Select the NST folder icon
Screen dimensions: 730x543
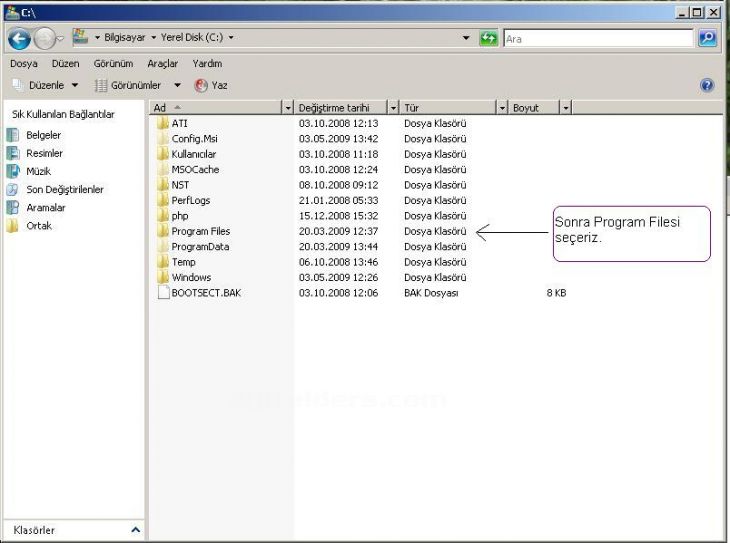click(x=162, y=184)
